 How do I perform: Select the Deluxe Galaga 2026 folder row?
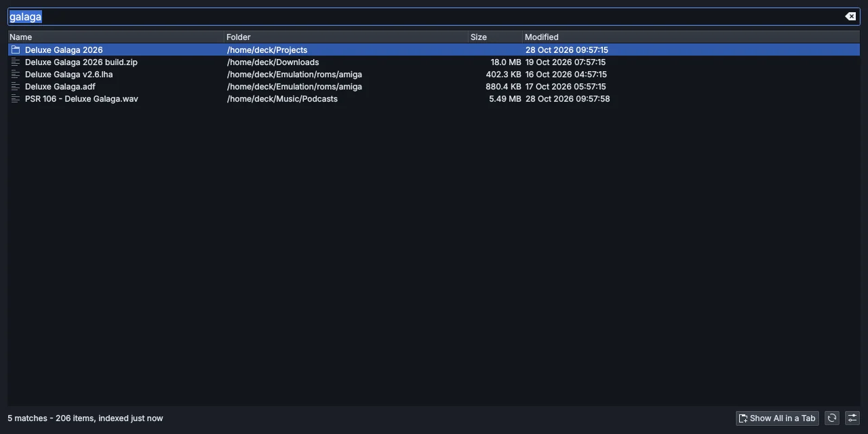click(434, 50)
